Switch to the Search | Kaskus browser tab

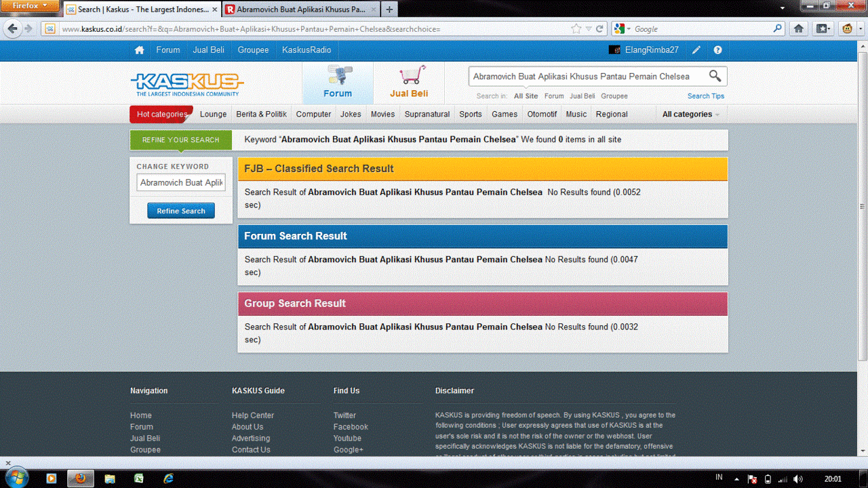point(142,9)
